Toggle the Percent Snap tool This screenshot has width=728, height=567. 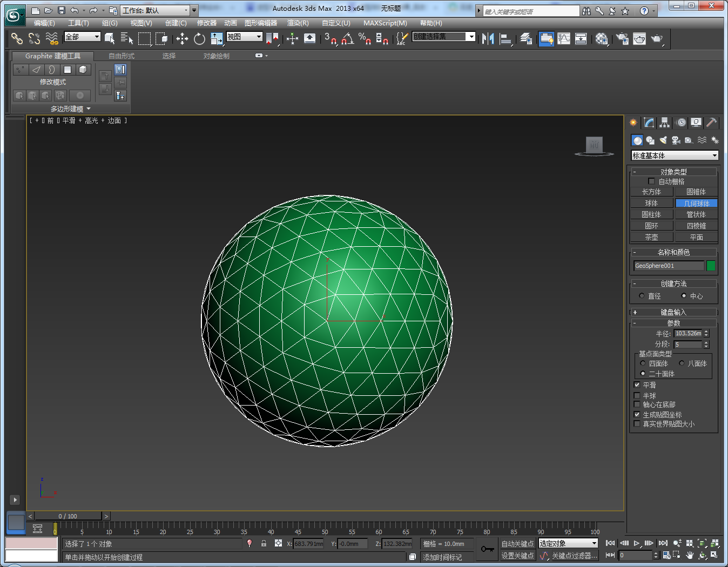click(x=365, y=38)
